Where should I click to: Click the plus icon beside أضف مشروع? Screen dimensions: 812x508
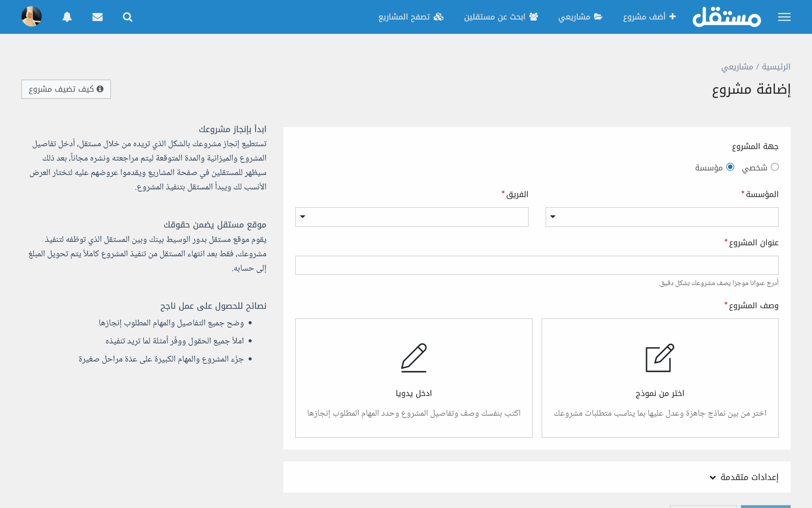(x=672, y=16)
